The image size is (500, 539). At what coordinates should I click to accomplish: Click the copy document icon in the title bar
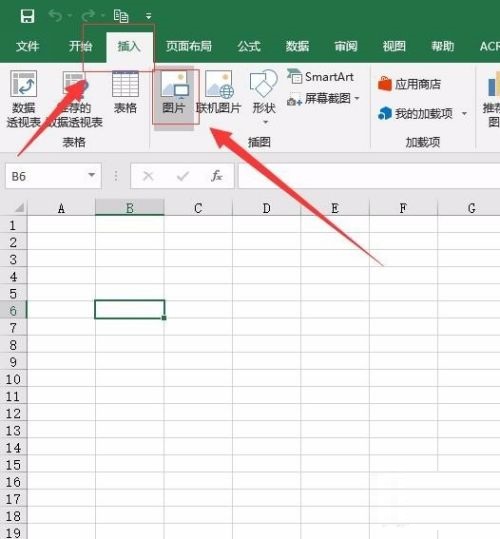click(121, 16)
